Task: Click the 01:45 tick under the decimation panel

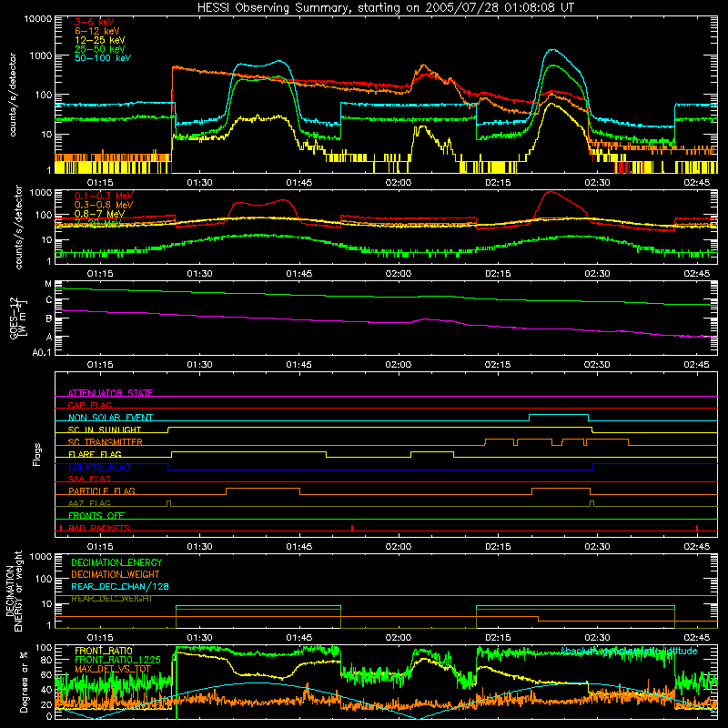Action: 299,638
